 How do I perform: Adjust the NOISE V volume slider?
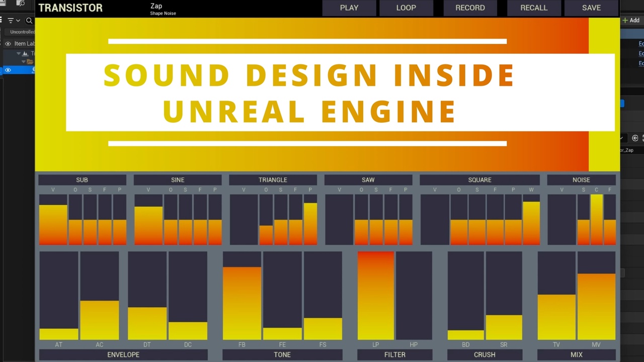[x=561, y=220]
